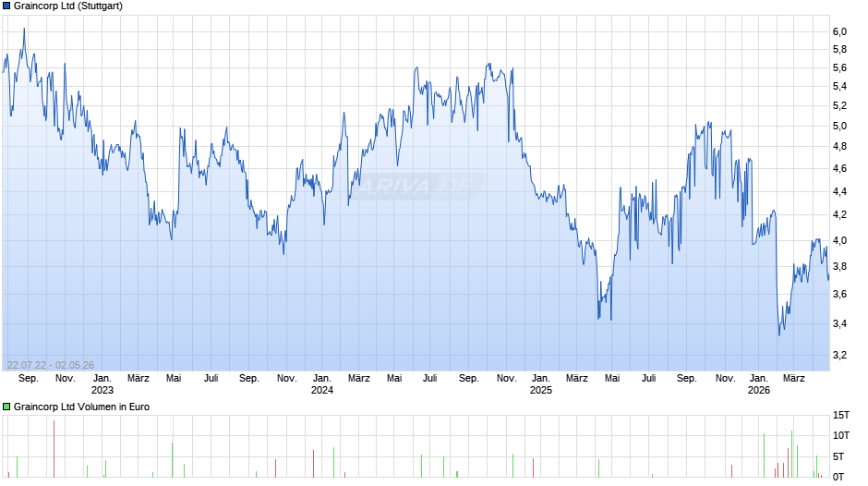
Task: Click the 5T volume axis label
Action: [x=838, y=456]
